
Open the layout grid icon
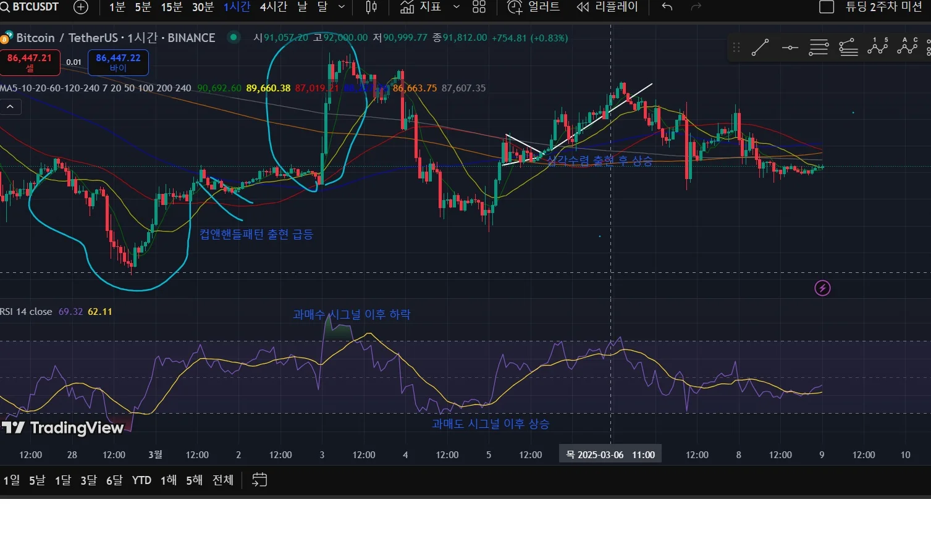(479, 7)
